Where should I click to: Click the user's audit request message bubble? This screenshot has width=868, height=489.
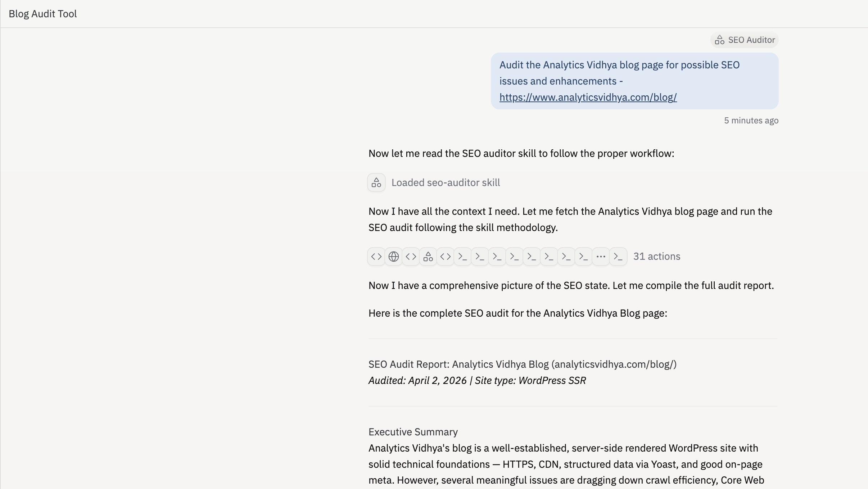click(x=634, y=73)
